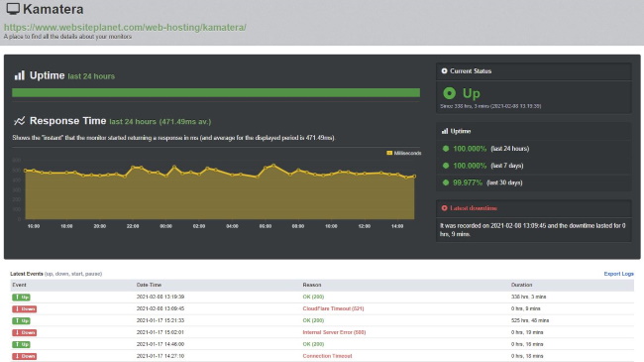Viewport: 644px width, 362px height.
Task: Click the 100.000% last 7 days value
Action: click(470, 166)
